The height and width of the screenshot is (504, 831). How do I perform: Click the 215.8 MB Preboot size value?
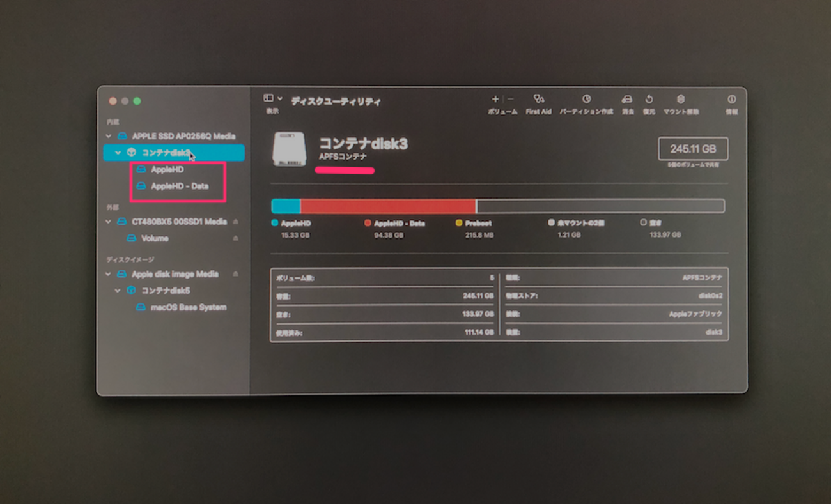point(479,235)
